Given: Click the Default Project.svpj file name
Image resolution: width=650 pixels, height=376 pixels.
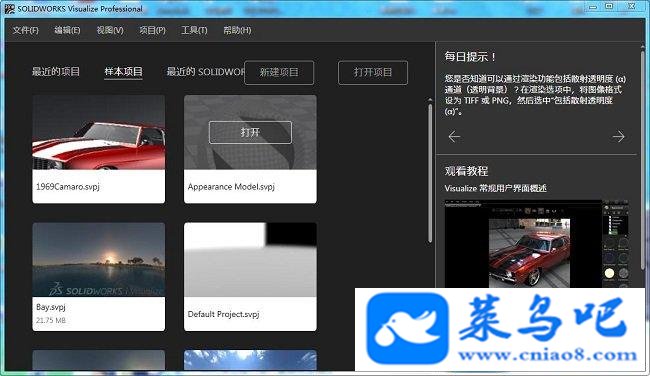Looking at the screenshot, I should 223,314.
